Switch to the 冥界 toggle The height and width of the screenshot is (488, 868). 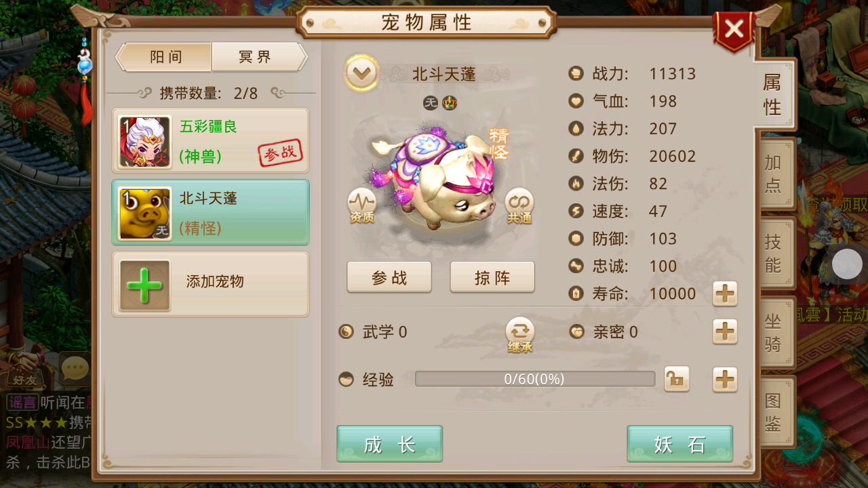(x=259, y=57)
